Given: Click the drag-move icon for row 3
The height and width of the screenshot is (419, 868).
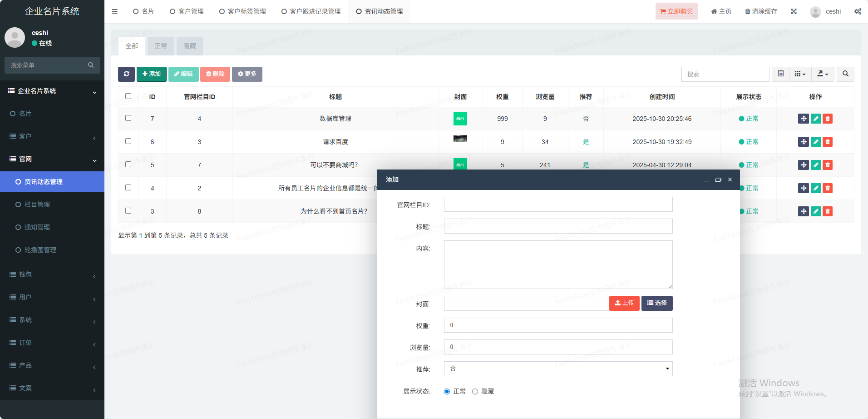Looking at the screenshot, I should tap(804, 211).
